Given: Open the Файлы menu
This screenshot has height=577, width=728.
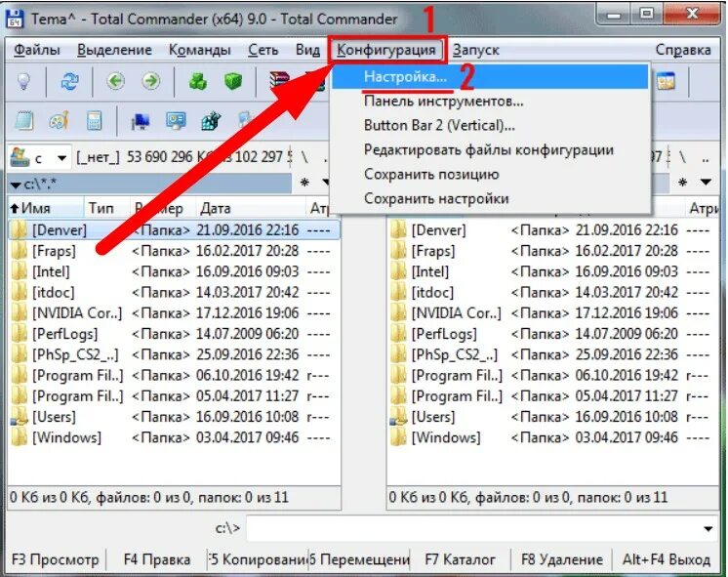Looking at the screenshot, I should pos(37,50).
